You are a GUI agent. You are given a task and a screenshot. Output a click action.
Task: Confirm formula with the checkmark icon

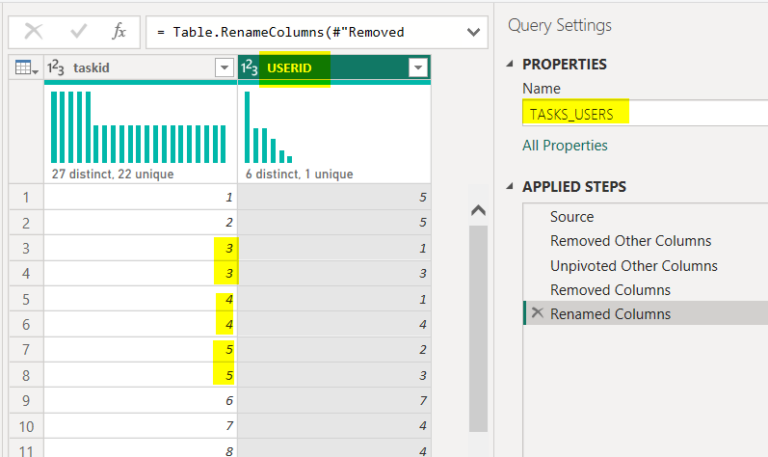click(x=78, y=32)
